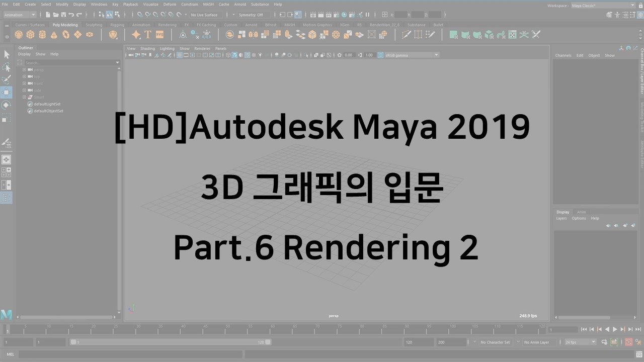Toggle select by object type icon

point(109,15)
